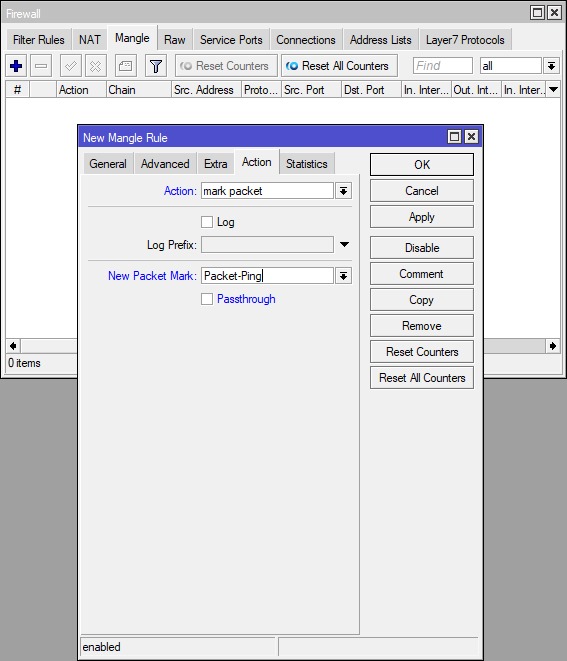Open the Statistics tab of the rule

(x=306, y=164)
